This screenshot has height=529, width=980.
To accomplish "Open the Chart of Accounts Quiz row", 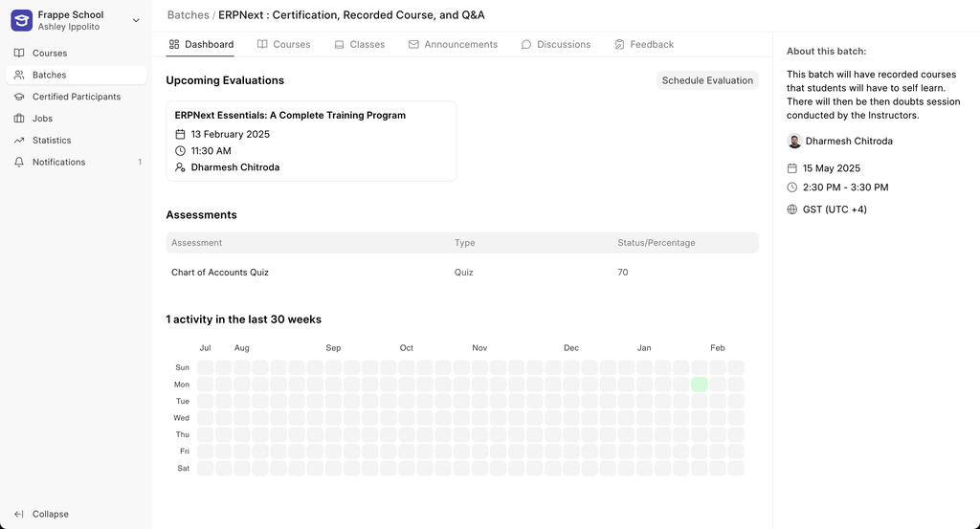I will click(x=462, y=273).
